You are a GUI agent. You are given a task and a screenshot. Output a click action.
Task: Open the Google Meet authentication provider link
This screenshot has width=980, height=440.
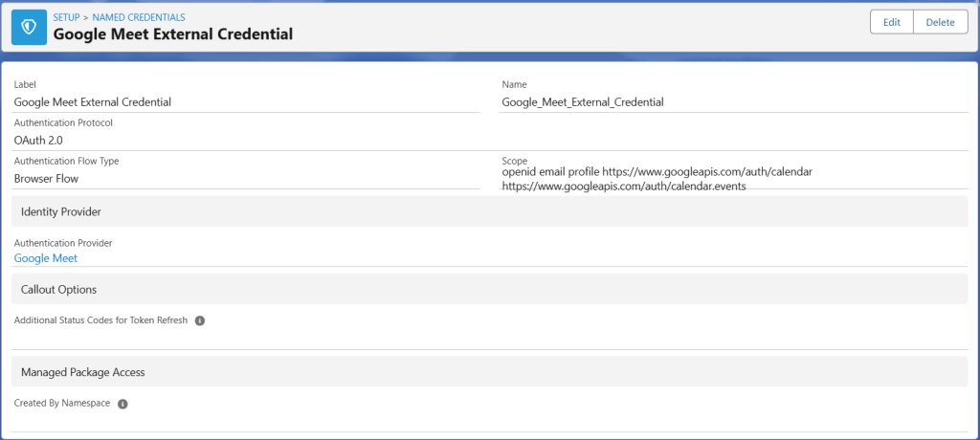click(46, 257)
